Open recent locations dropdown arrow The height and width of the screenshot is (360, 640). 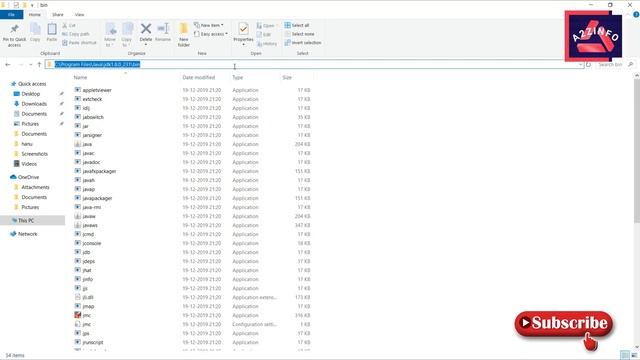tap(31, 64)
